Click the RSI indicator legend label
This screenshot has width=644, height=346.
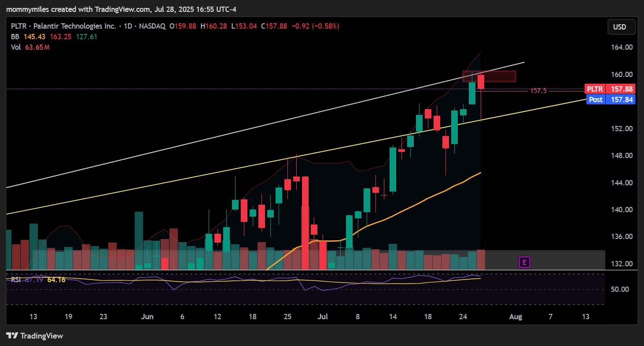16,280
